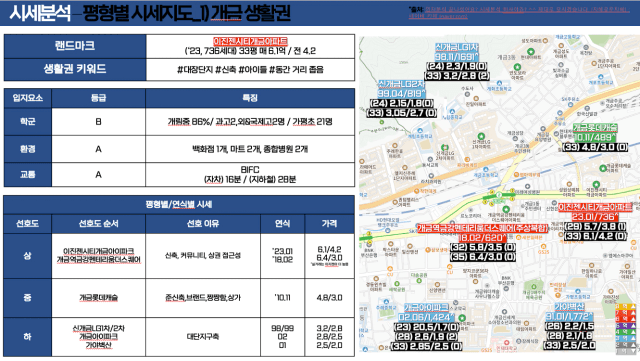Click the '백화점 1개, 마트 2개, 종합병원 2개' cell
The width and height of the screenshot is (640, 361).
click(250, 149)
